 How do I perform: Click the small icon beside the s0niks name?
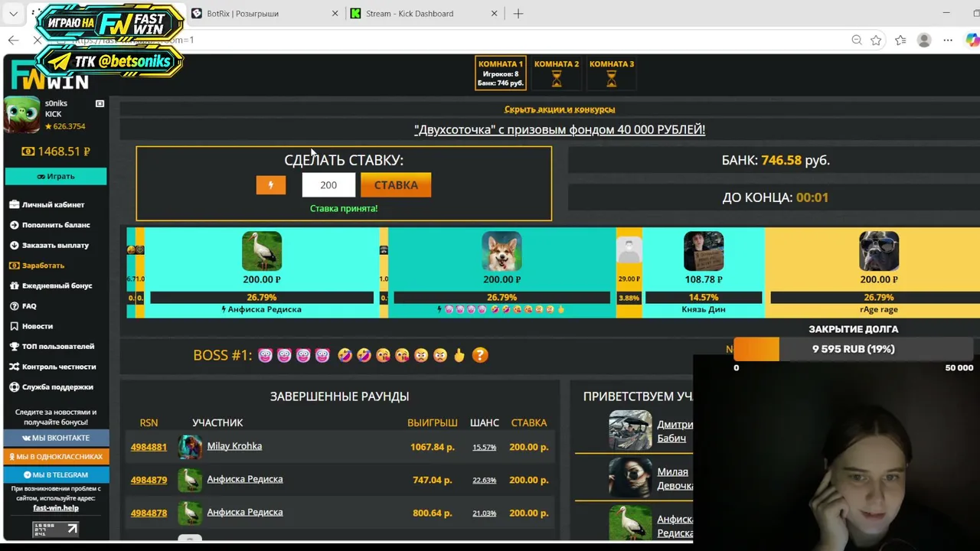100,103
